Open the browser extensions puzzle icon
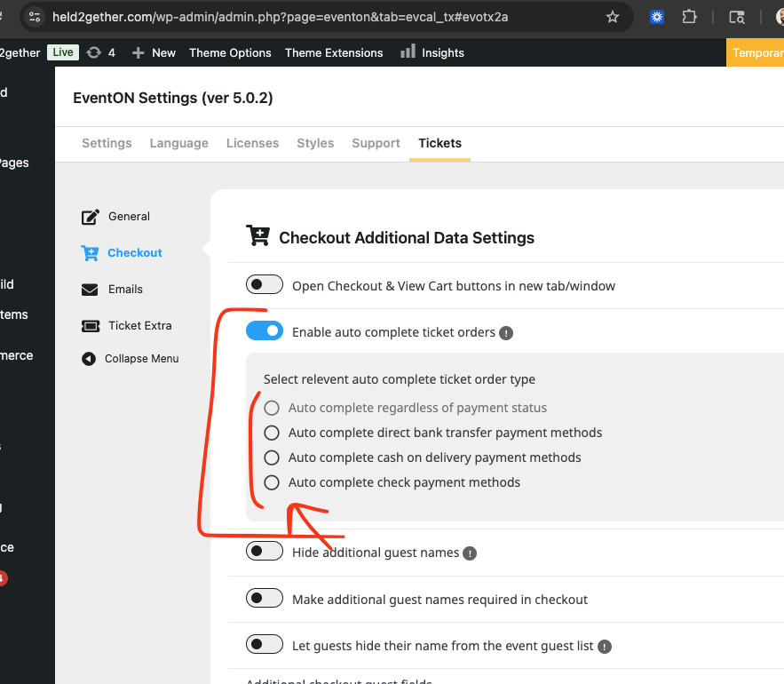Image resolution: width=784 pixels, height=684 pixels. click(x=689, y=17)
